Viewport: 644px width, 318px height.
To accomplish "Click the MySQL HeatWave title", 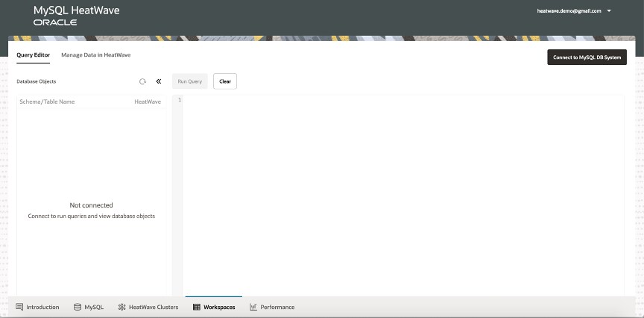I will click(x=76, y=11).
